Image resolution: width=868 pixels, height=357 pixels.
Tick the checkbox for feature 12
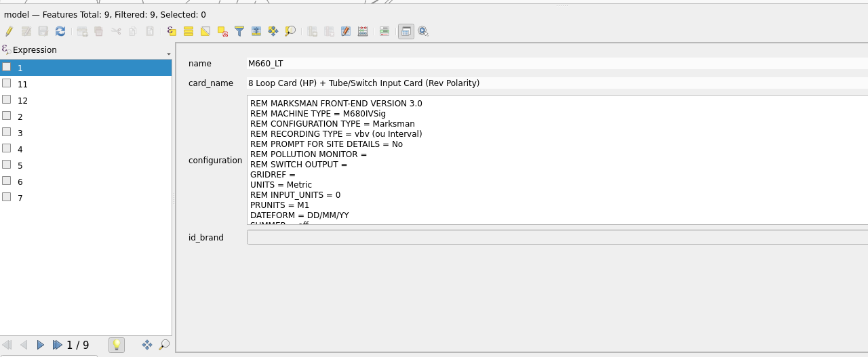(6, 100)
